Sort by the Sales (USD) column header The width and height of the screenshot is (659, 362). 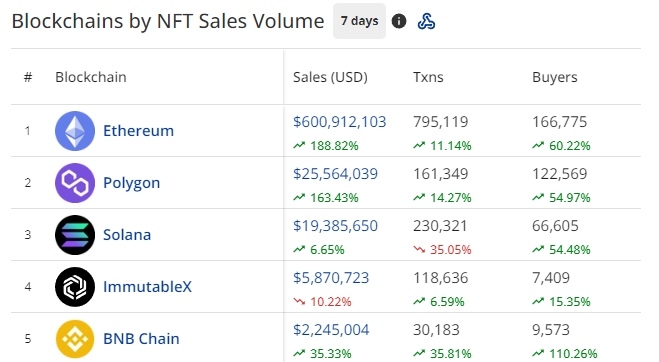coord(330,77)
